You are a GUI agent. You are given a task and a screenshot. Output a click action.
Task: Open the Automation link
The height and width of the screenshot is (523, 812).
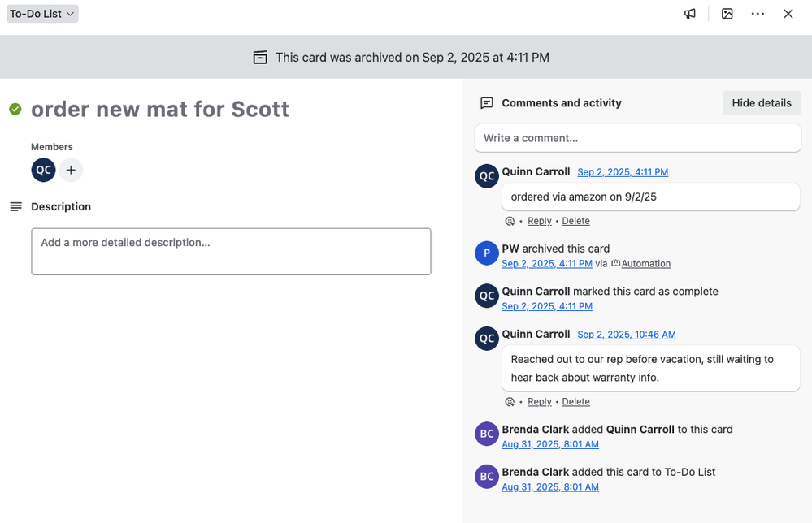(x=645, y=264)
